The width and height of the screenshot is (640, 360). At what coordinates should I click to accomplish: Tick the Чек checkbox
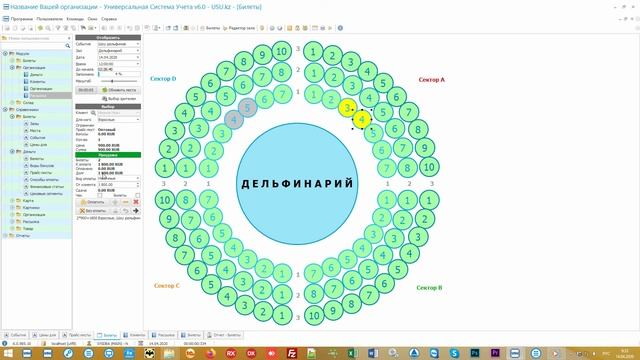(100, 196)
